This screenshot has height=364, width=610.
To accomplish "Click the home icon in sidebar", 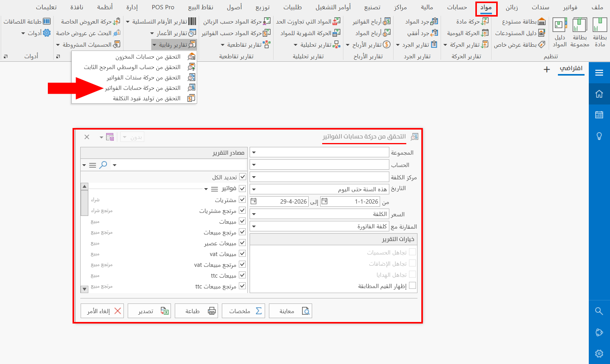I will tap(599, 94).
